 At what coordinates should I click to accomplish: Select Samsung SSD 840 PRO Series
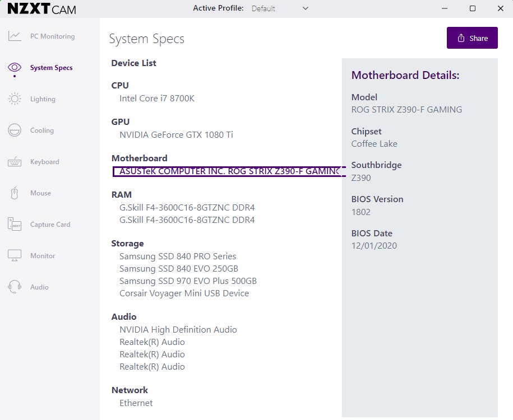[178, 256]
